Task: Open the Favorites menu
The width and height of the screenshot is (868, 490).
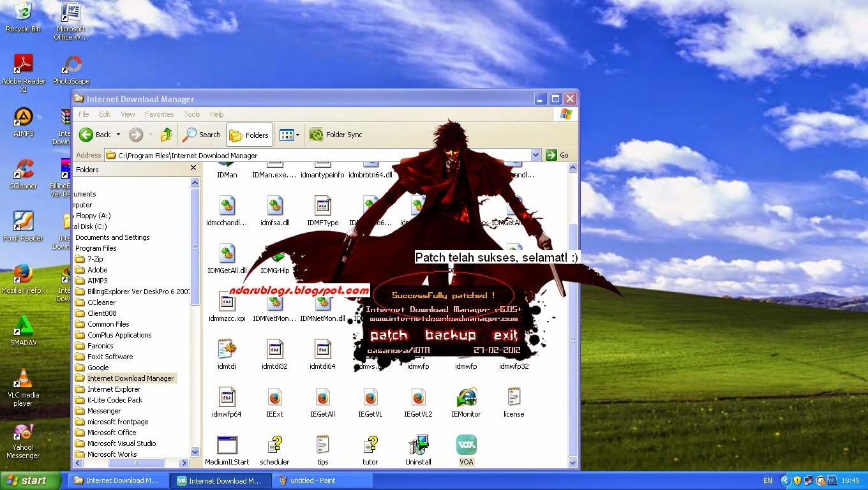Action: [160, 114]
